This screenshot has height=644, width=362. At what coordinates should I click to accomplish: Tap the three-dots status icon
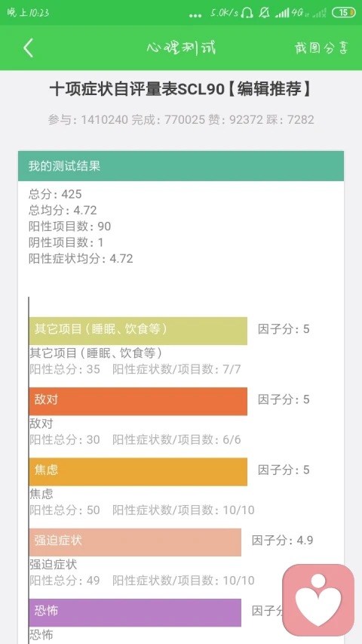pyautogui.click(x=195, y=15)
